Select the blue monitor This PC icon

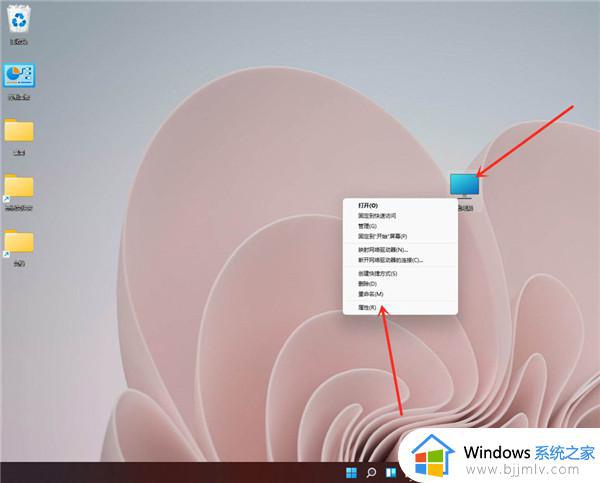(x=464, y=185)
